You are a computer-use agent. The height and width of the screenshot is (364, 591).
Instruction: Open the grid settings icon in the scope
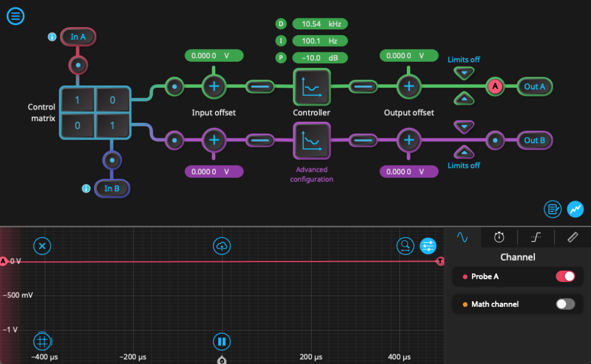click(42, 342)
